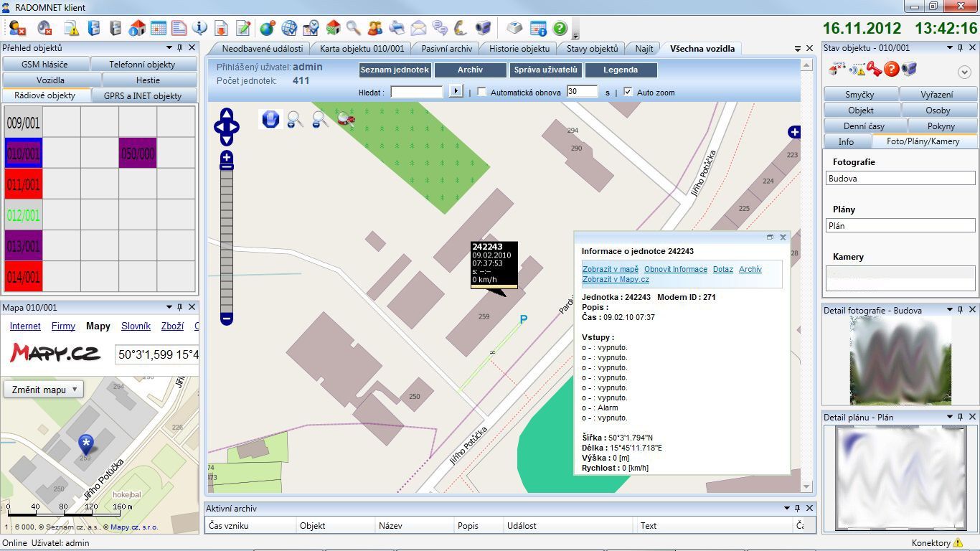Click the printer icon in the toolbar

coord(397,28)
